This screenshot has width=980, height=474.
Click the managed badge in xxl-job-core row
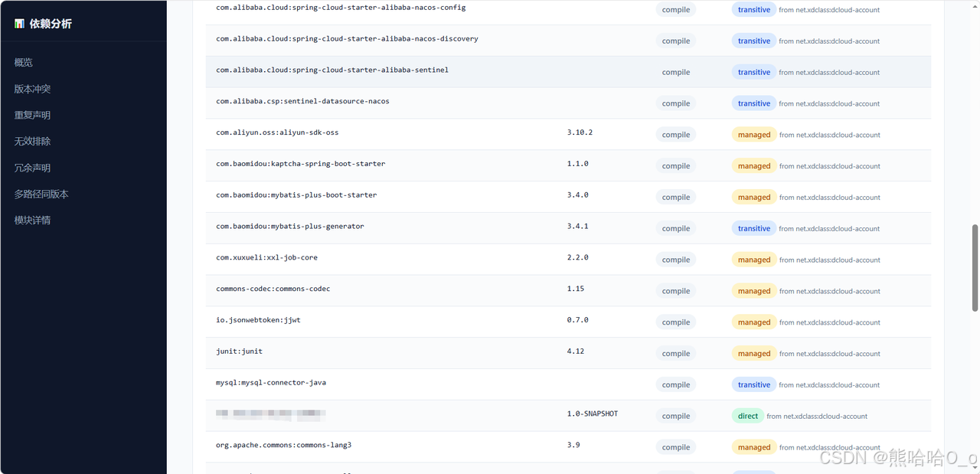click(x=754, y=260)
